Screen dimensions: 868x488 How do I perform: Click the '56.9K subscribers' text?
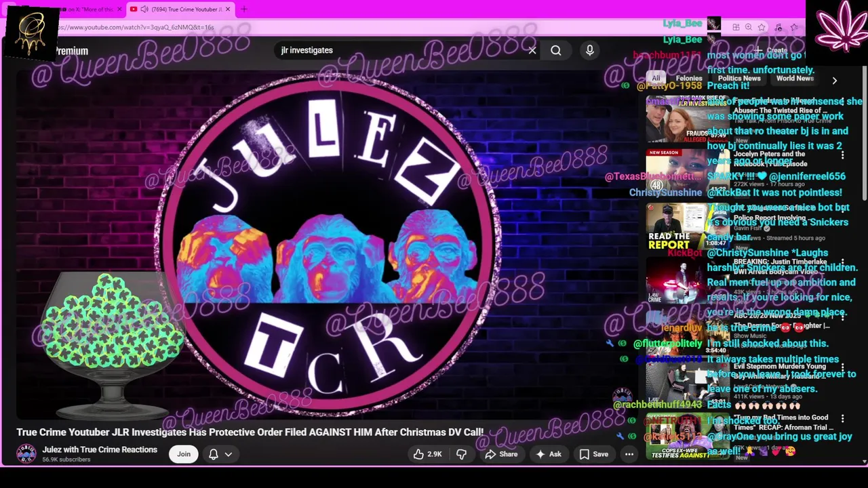pyautogui.click(x=66, y=460)
